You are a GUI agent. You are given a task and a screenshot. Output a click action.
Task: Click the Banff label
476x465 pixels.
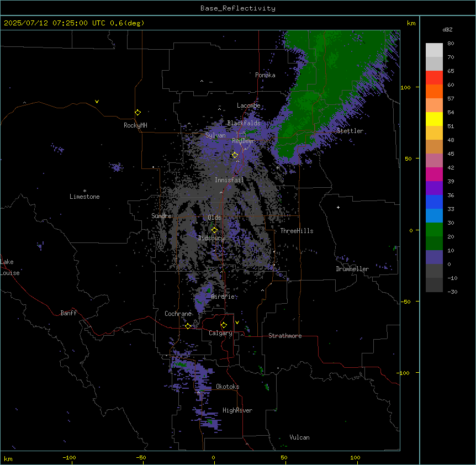pos(68,313)
